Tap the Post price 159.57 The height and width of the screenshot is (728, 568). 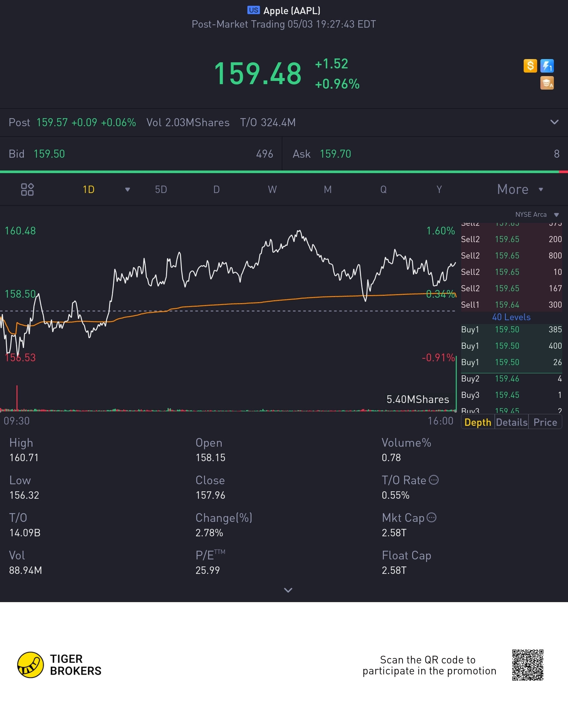click(x=52, y=122)
